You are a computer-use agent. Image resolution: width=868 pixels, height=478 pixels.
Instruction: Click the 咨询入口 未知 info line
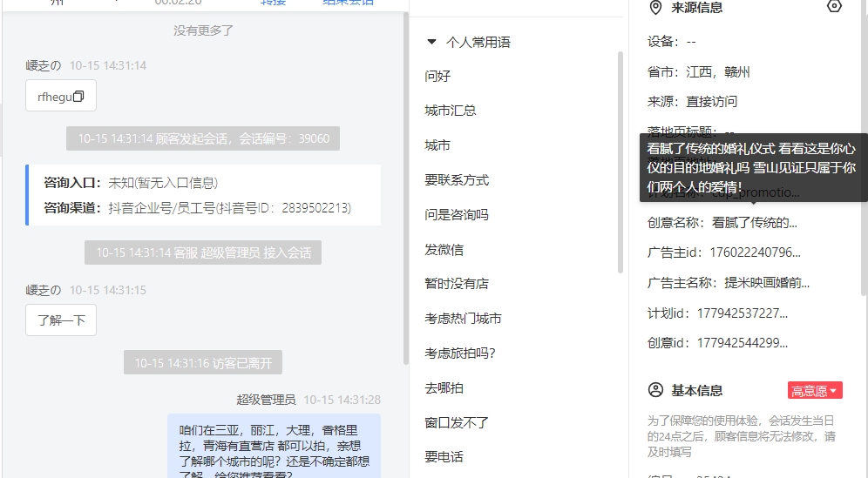(132, 183)
